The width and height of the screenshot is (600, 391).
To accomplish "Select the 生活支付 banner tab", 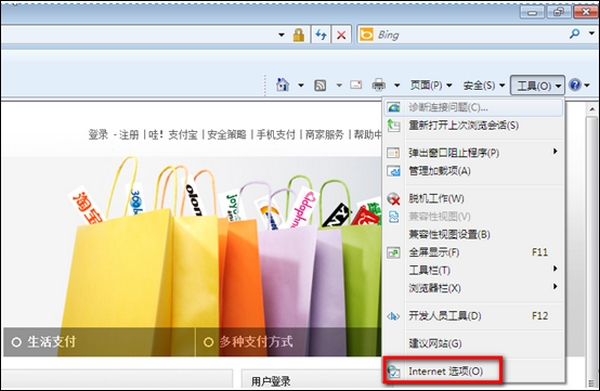I will (x=99, y=342).
